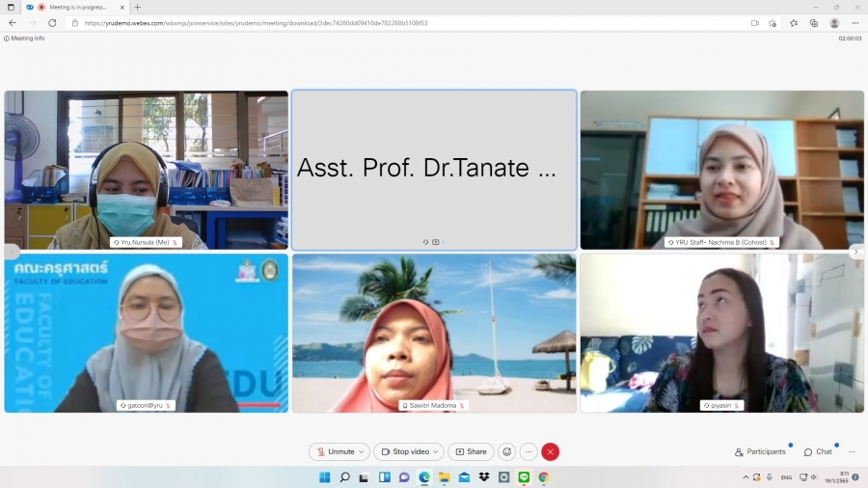Click the red leave meeting button
This screenshot has width=868, height=488.
click(x=551, y=451)
